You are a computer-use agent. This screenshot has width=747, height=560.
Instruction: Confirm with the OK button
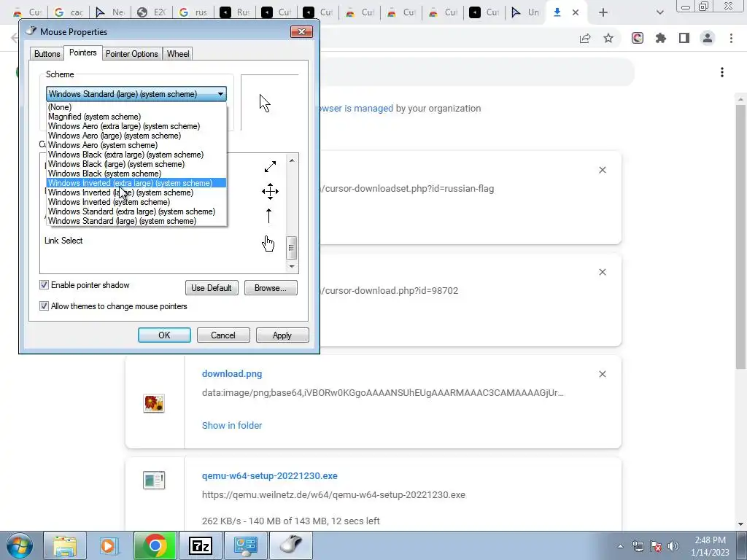164,335
